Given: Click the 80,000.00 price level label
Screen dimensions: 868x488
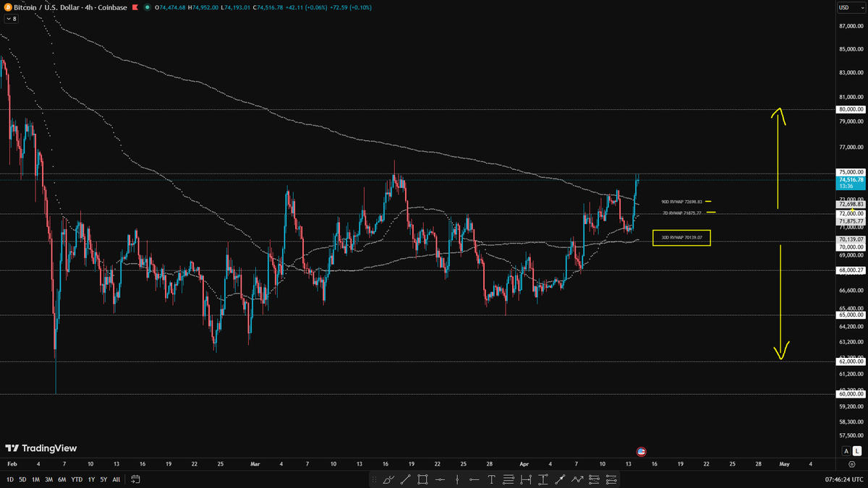Looking at the screenshot, I should pyautogui.click(x=851, y=109).
